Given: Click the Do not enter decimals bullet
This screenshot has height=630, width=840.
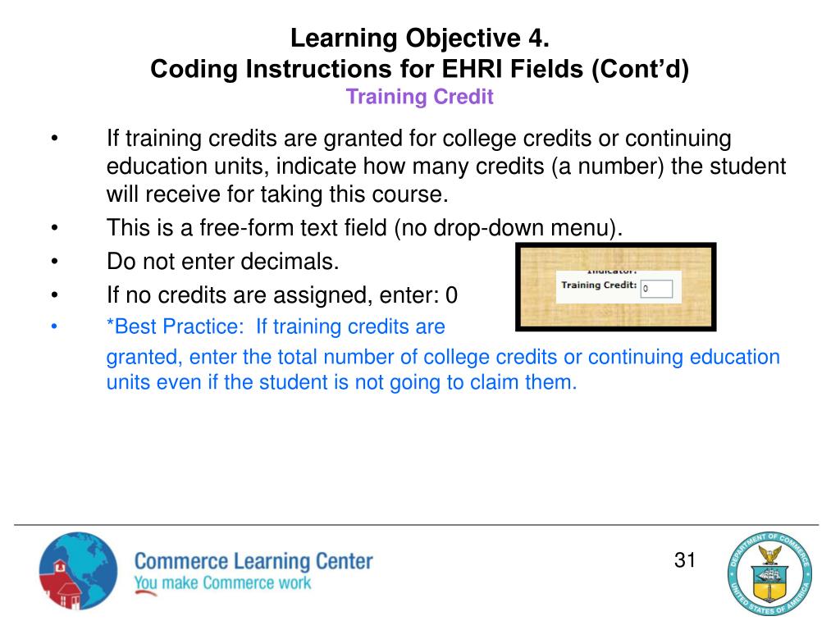Looking at the screenshot, I should (223, 262).
